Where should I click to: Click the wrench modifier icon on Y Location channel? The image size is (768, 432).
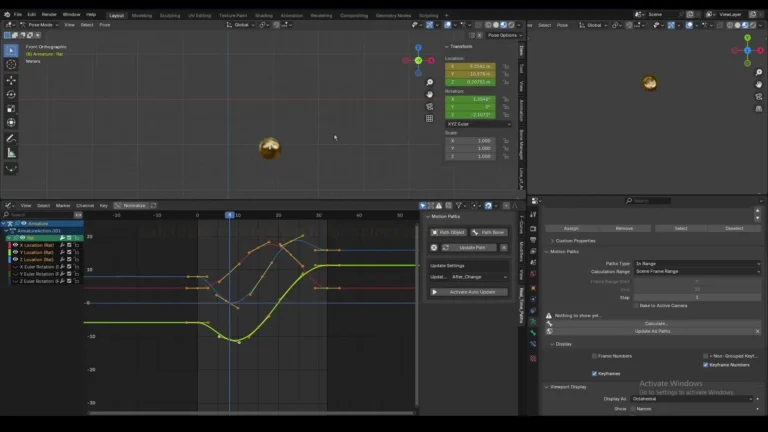(62, 252)
